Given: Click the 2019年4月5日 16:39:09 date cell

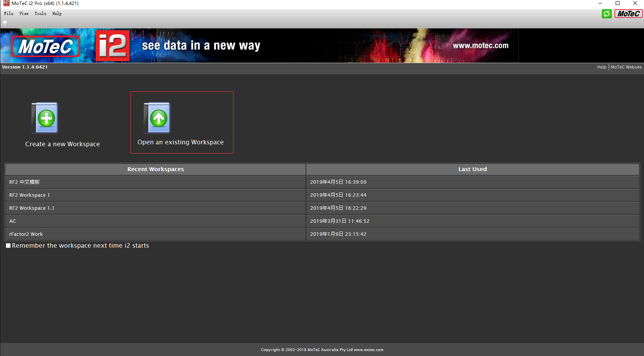Looking at the screenshot, I should point(473,182).
